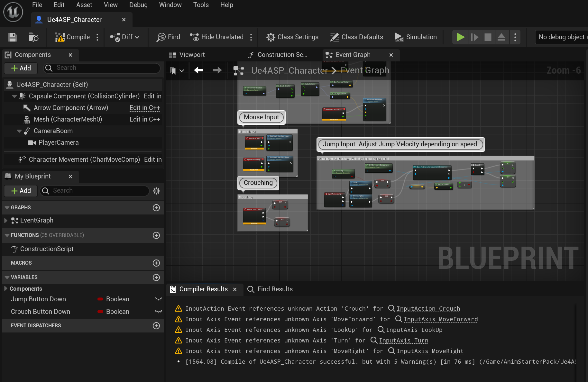
Task: Select Ue4ASP_Character (Self) root
Action: (x=83, y=85)
